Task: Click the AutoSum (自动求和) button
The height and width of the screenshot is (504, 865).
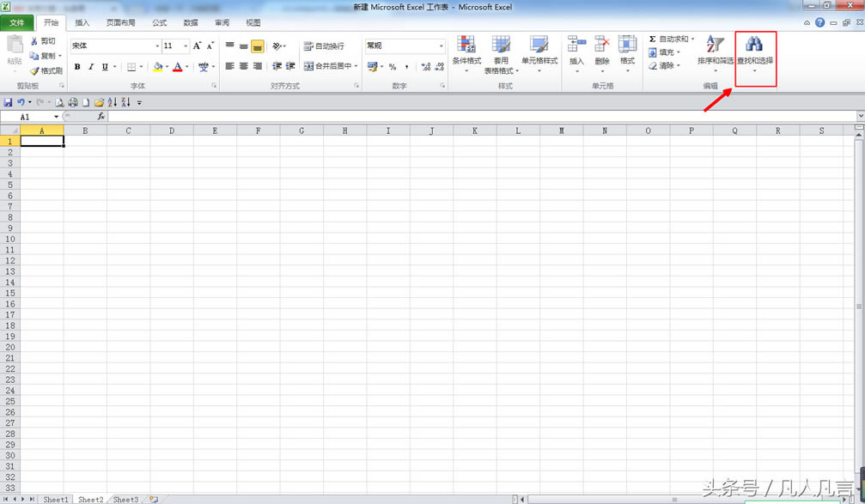Action: (x=669, y=39)
